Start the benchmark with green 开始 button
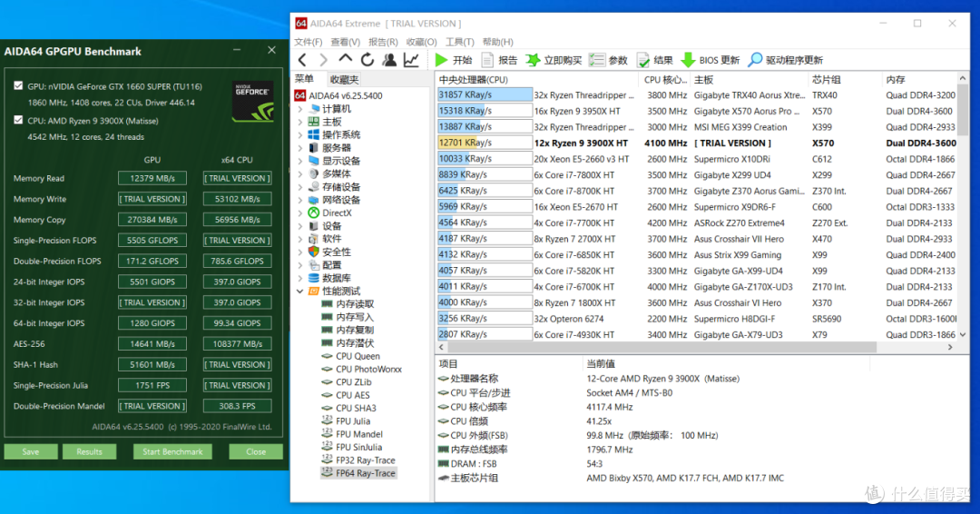The image size is (980, 514). coord(454,60)
